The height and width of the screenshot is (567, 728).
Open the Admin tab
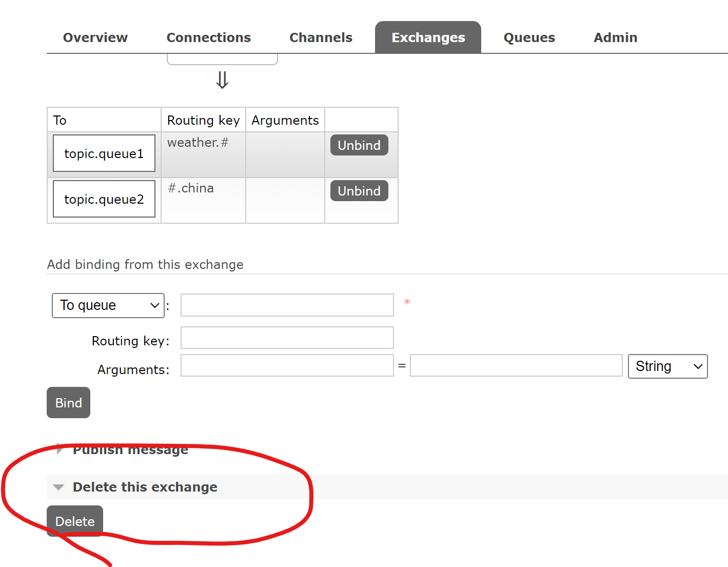pos(615,37)
